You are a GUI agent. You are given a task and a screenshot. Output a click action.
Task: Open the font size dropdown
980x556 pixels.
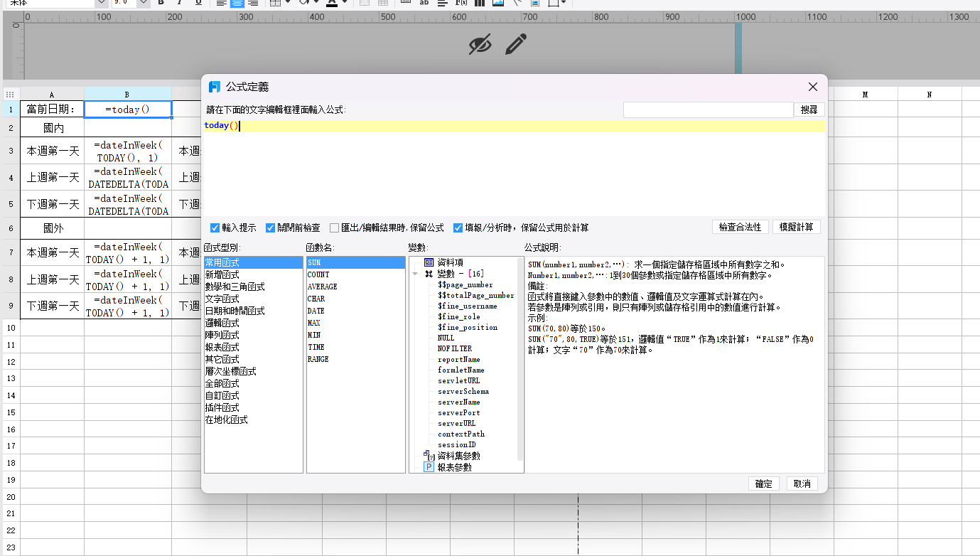pyautogui.click(x=143, y=3)
